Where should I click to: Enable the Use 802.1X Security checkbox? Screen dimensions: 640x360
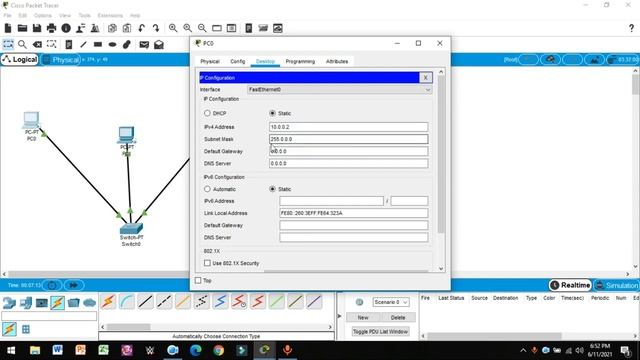pyautogui.click(x=207, y=263)
